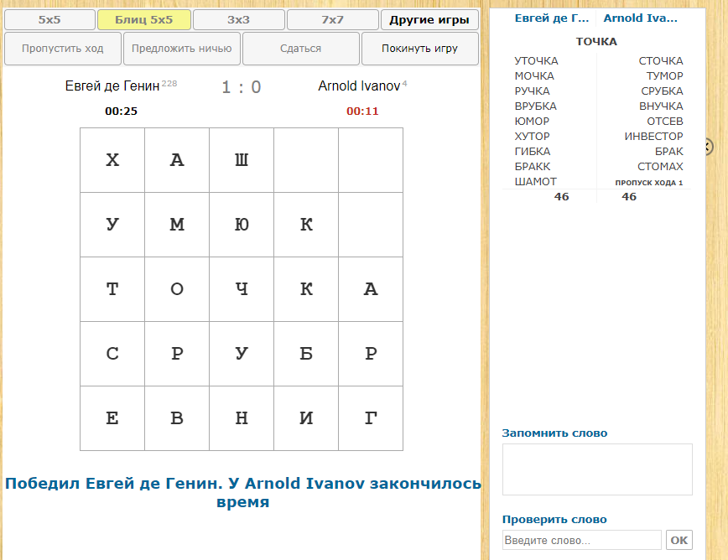The image size is (728, 560).
Task: Select the Н cell on the board
Action: 242,418
